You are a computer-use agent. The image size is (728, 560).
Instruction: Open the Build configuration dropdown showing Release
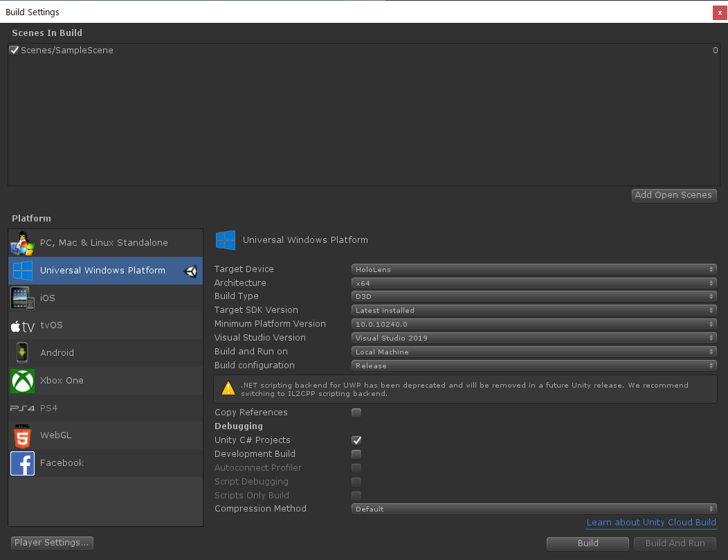pyautogui.click(x=534, y=366)
